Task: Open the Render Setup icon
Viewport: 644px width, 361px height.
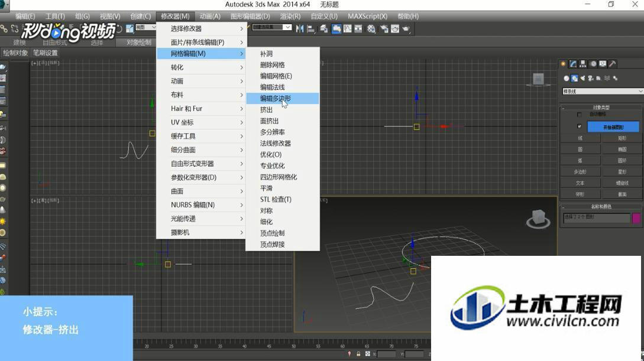Action: (x=384, y=29)
